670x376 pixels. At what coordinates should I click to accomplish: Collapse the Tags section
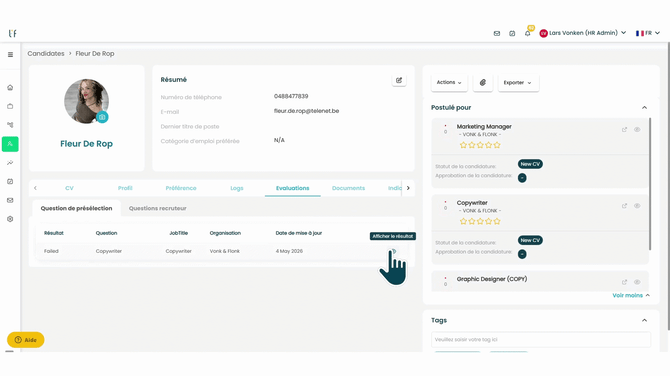pos(644,320)
